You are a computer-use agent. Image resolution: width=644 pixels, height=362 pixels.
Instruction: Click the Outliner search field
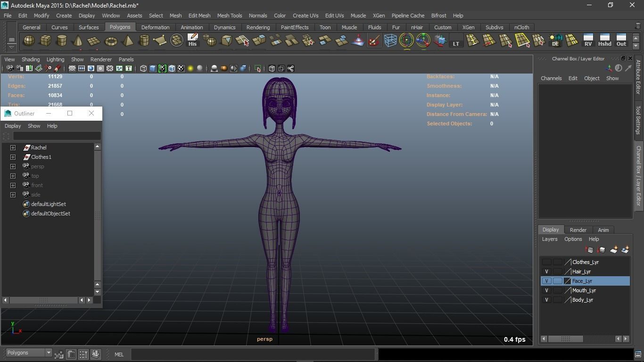[57, 136]
